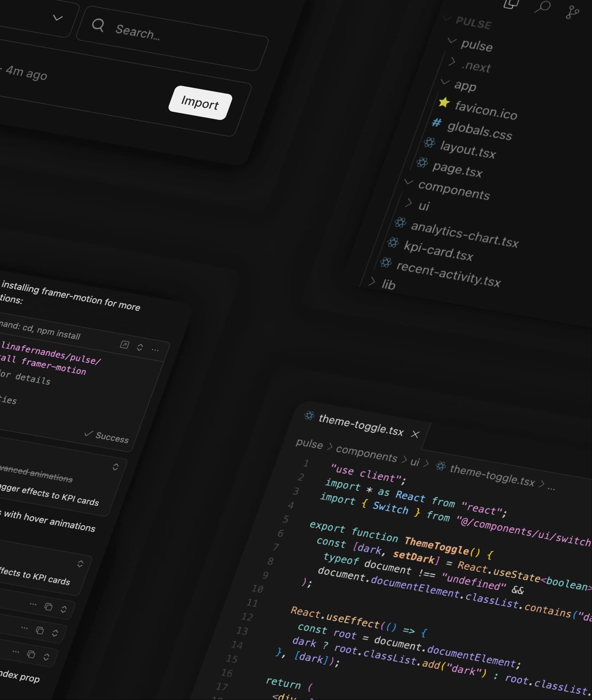592x700 pixels.
Task: Click the Import button
Action: pyautogui.click(x=200, y=103)
